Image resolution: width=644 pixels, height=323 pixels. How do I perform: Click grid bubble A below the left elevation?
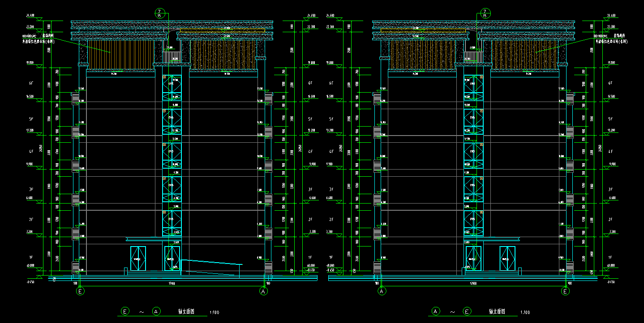pos(264,291)
